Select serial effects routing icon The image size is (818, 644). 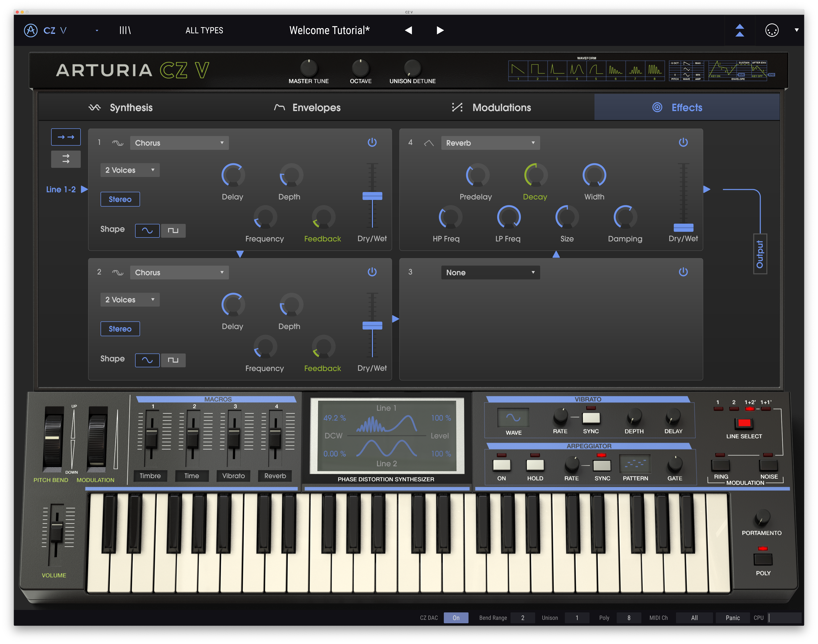(x=66, y=137)
